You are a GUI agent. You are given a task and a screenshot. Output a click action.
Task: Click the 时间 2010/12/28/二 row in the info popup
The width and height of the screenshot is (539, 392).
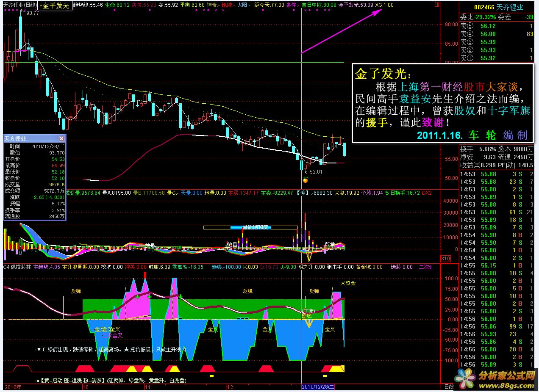(x=35, y=146)
